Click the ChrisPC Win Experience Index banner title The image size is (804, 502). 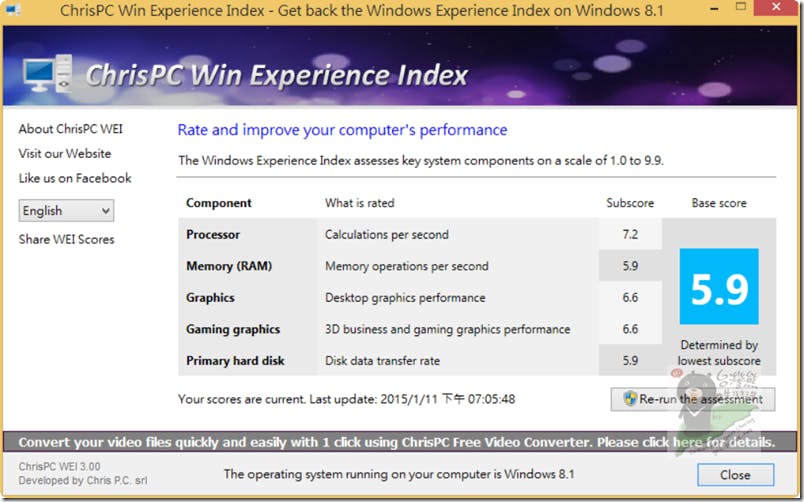pyautogui.click(x=276, y=75)
